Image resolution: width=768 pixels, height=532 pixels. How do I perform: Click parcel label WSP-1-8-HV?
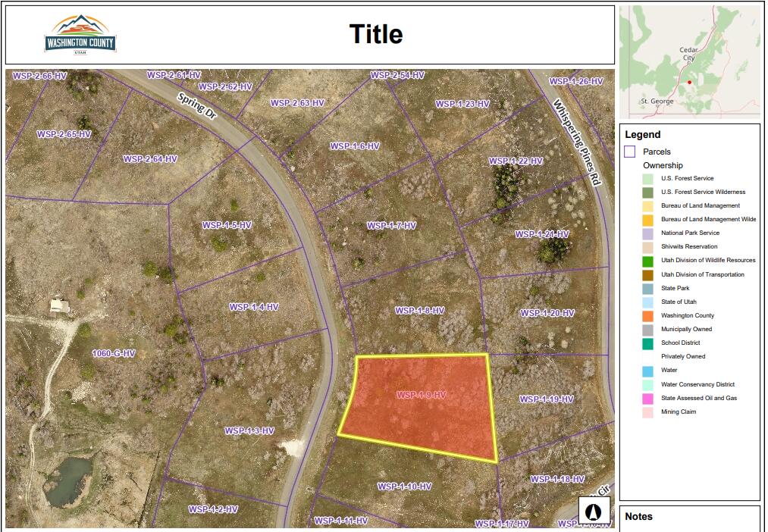(x=419, y=311)
